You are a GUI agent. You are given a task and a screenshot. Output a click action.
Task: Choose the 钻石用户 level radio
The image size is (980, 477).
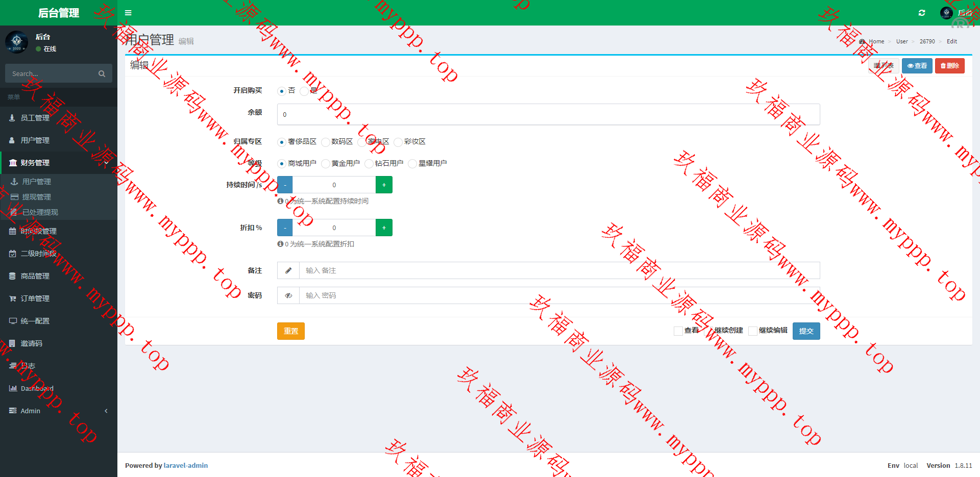369,164
